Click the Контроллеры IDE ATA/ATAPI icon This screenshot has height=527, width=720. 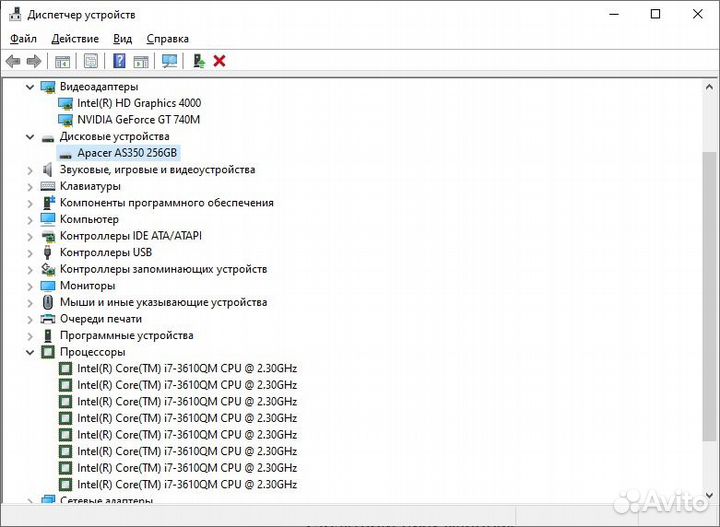(x=48, y=236)
